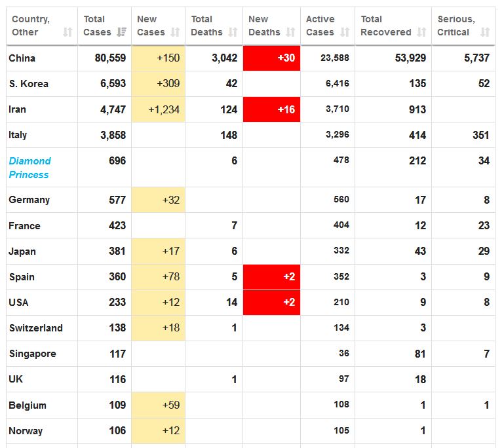The image size is (504, 448).
Task: Click the Active Cases header text
Action: click(320, 26)
